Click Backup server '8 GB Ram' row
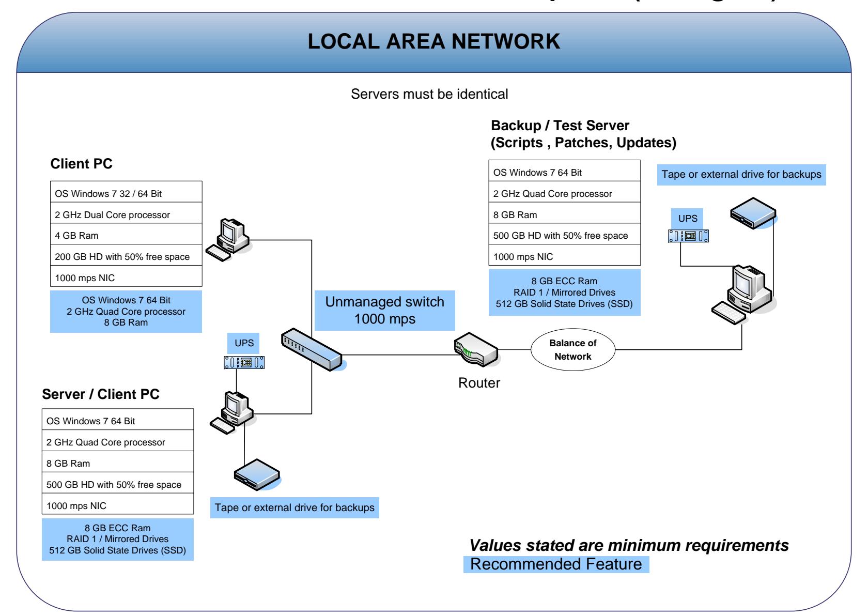 pyautogui.click(x=565, y=213)
